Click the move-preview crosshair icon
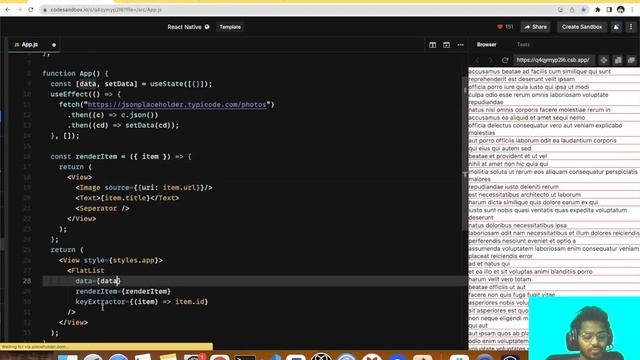This screenshot has width=640, height=360. pyautogui.click(x=604, y=60)
